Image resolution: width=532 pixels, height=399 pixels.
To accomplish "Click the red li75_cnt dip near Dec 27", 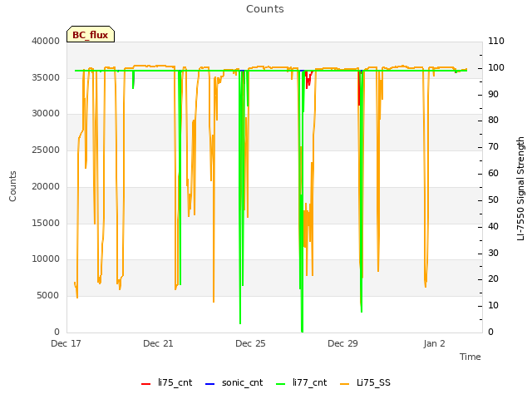I will coord(308,80).
